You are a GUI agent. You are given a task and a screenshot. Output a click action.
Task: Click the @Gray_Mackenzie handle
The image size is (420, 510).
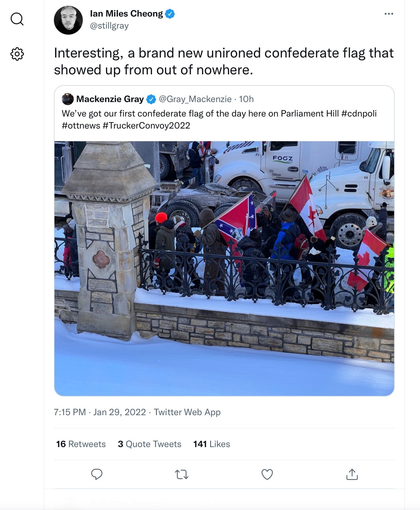(x=195, y=99)
